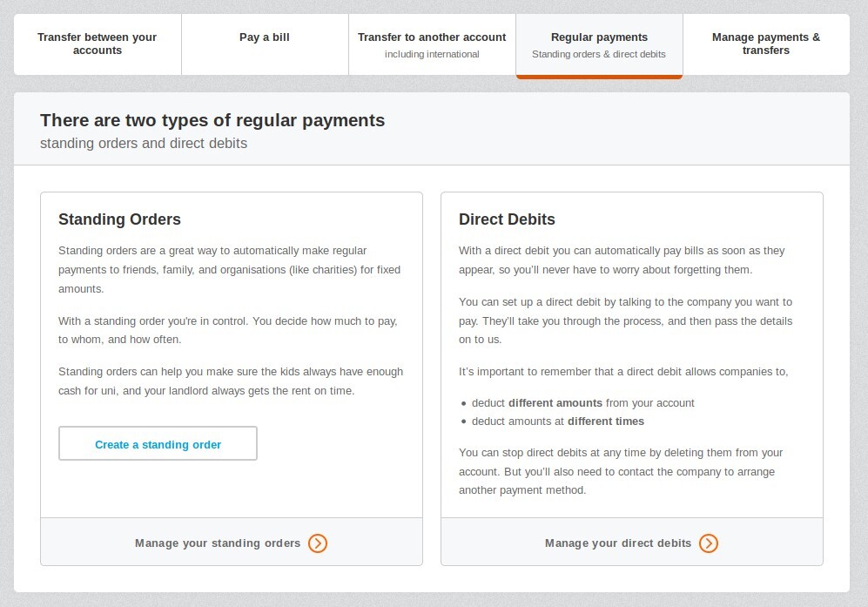Viewport: 868px width, 607px height.
Task: Click the paragraph starting 'You can stop direct debits'
Action: [621, 471]
